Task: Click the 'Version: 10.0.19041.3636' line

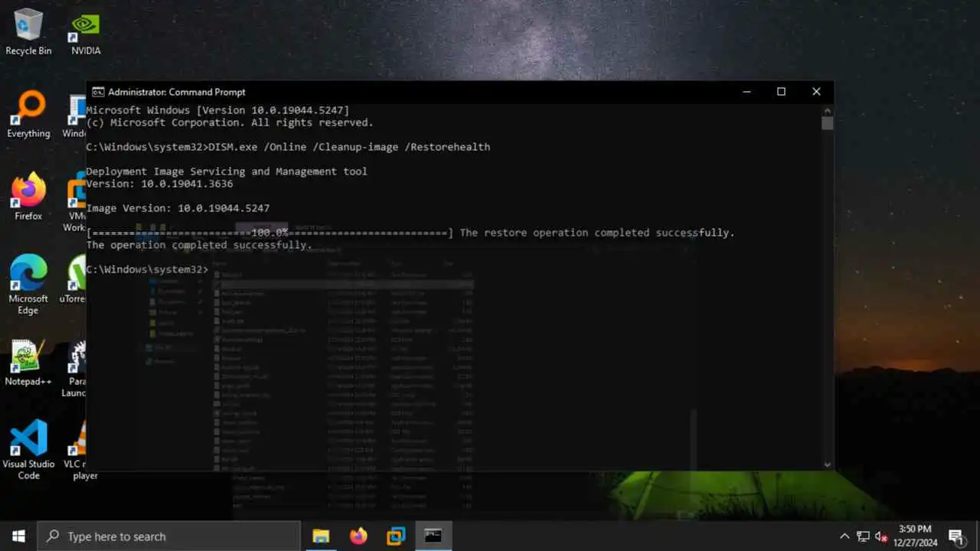Action: click(x=159, y=184)
